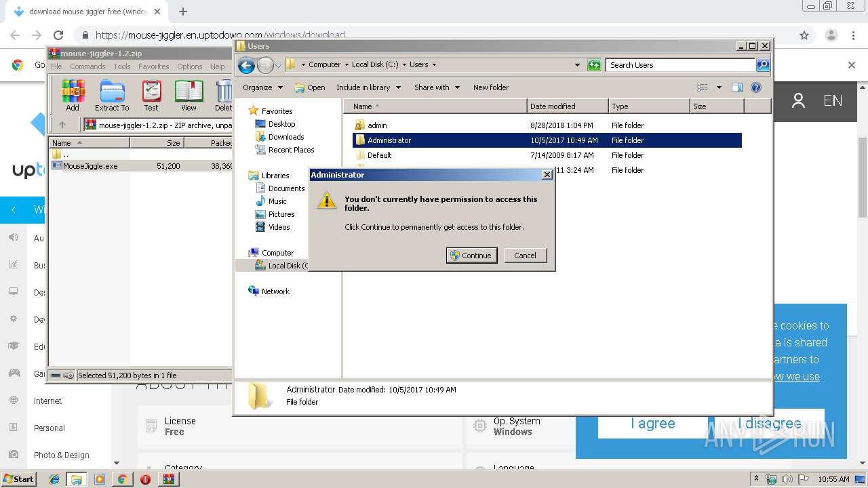Sort by the Date modified column header

(x=568, y=106)
